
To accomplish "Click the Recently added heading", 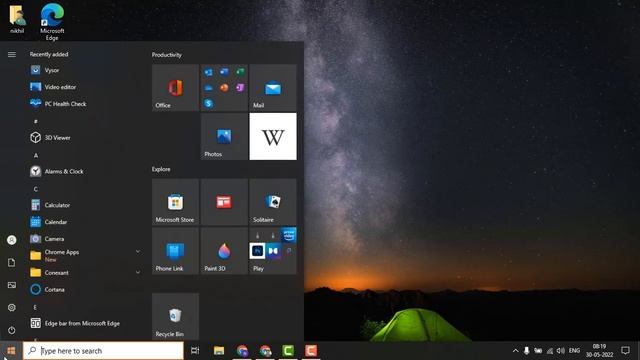I will coord(49,54).
